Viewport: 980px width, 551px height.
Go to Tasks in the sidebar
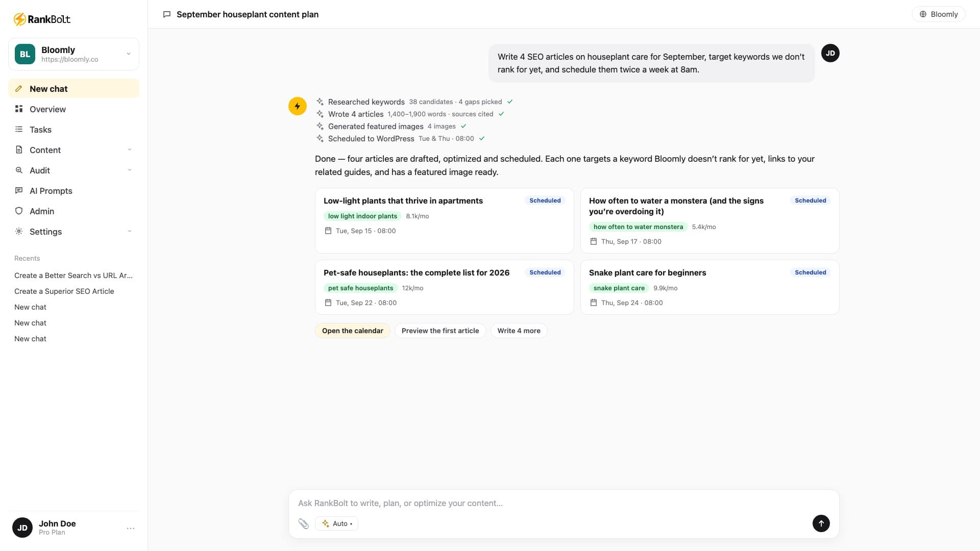(73, 130)
